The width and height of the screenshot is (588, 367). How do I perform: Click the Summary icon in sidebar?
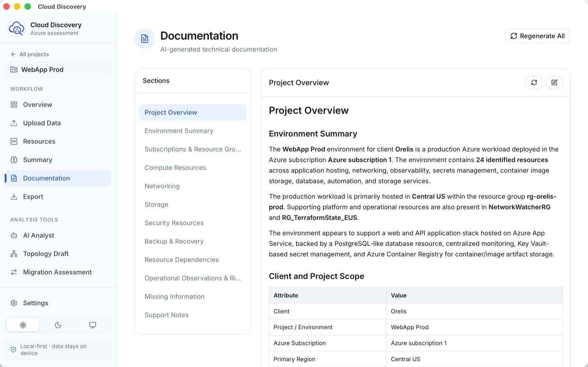14,160
